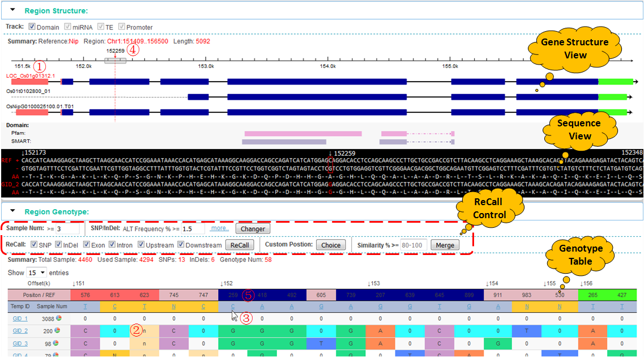The height and width of the screenshot is (357, 644).
Task: Collapse the Region Structure section
Action: [12, 10]
